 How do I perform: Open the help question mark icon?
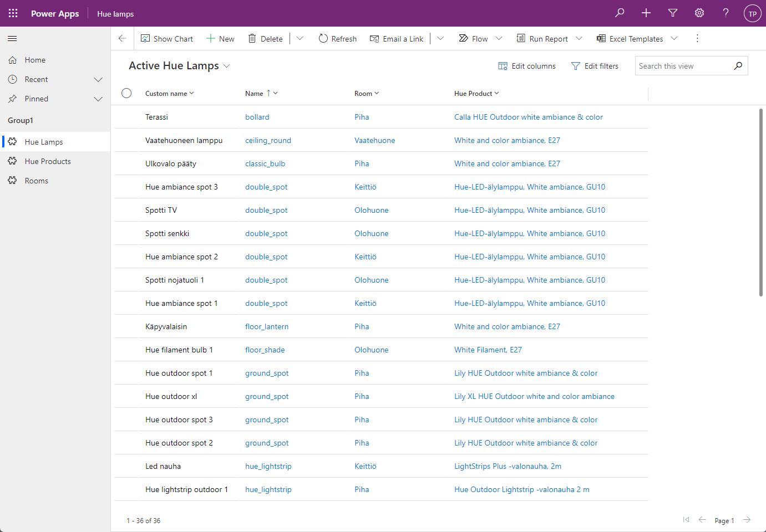[x=726, y=13]
